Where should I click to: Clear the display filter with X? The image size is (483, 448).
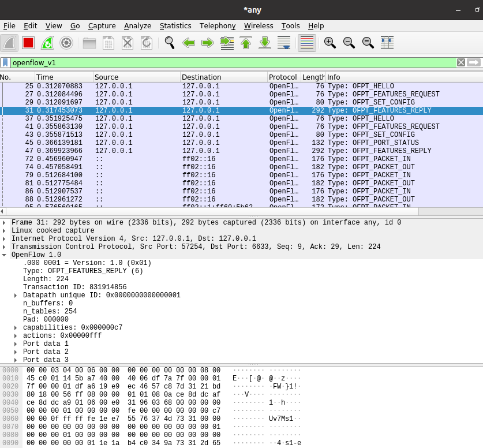461,62
